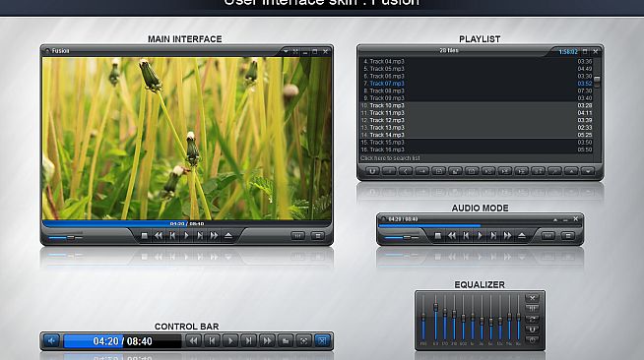Select Track 05.mp3 in the playlist

(x=477, y=69)
